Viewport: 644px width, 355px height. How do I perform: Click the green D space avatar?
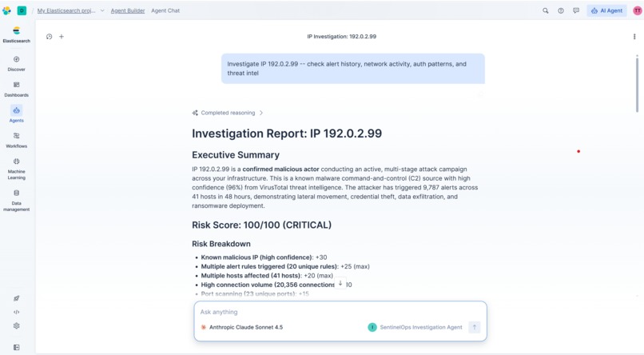(22, 10)
